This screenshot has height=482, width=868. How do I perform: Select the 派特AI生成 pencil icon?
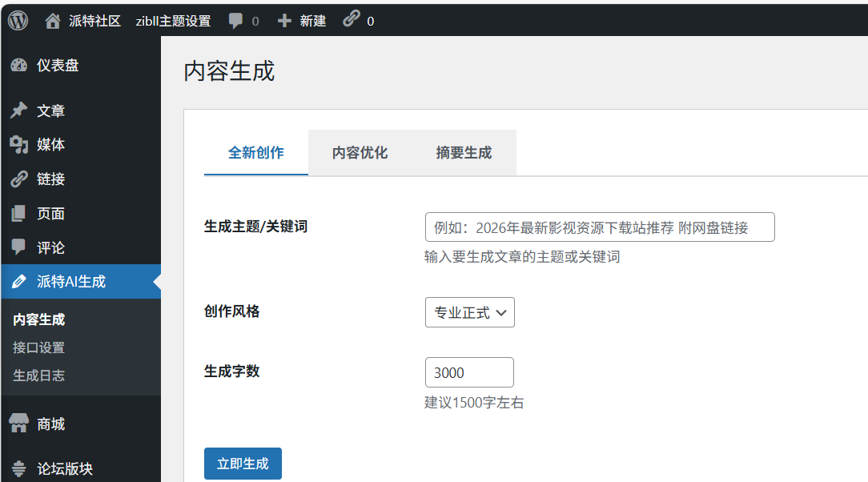click(19, 282)
